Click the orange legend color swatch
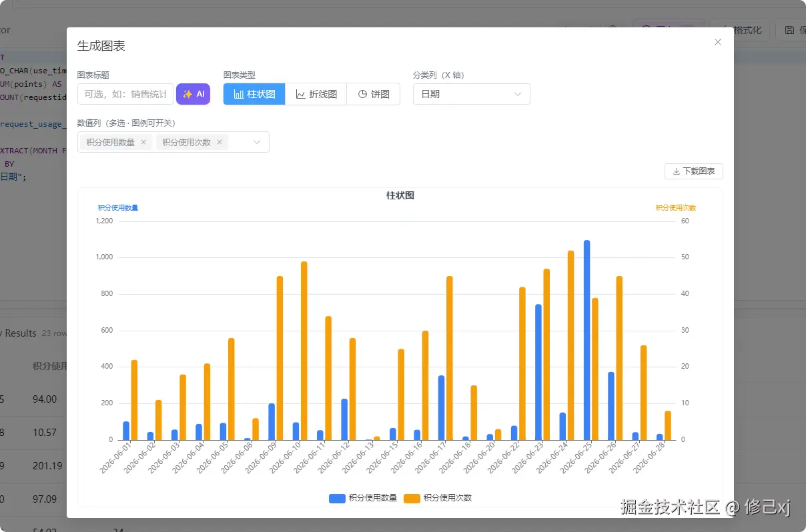 [412, 498]
